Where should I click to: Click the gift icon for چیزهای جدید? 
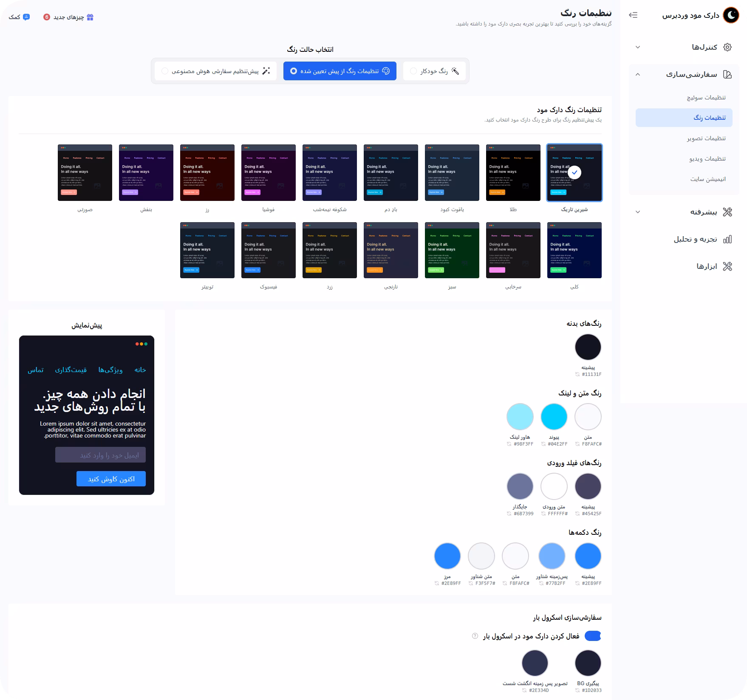point(90,17)
